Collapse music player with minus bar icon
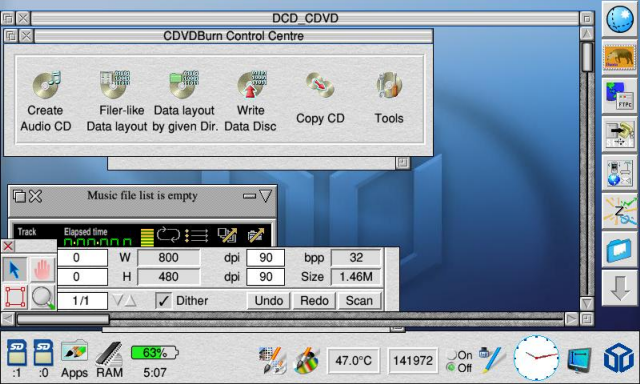This screenshot has width=640, height=384. click(x=249, y=196)
